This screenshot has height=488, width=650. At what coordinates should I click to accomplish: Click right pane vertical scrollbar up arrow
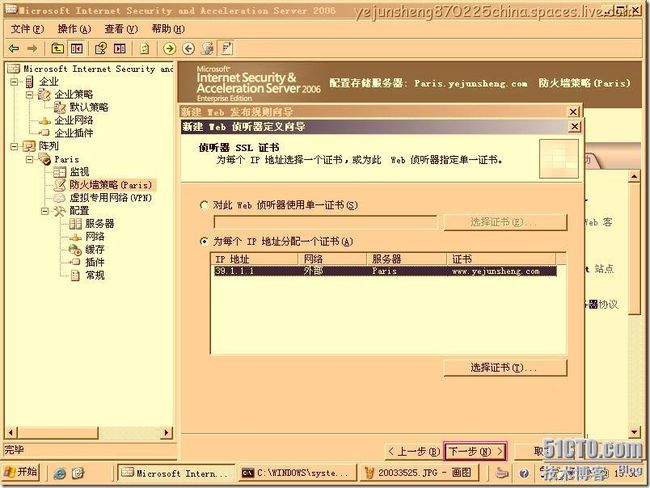tap(634, 177)
